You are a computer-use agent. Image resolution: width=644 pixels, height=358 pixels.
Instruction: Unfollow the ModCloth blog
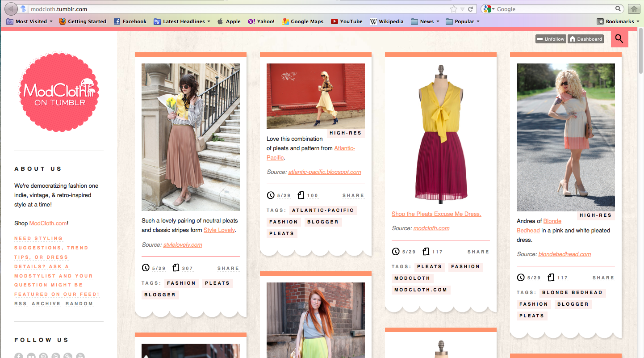[x=551, y=39]
